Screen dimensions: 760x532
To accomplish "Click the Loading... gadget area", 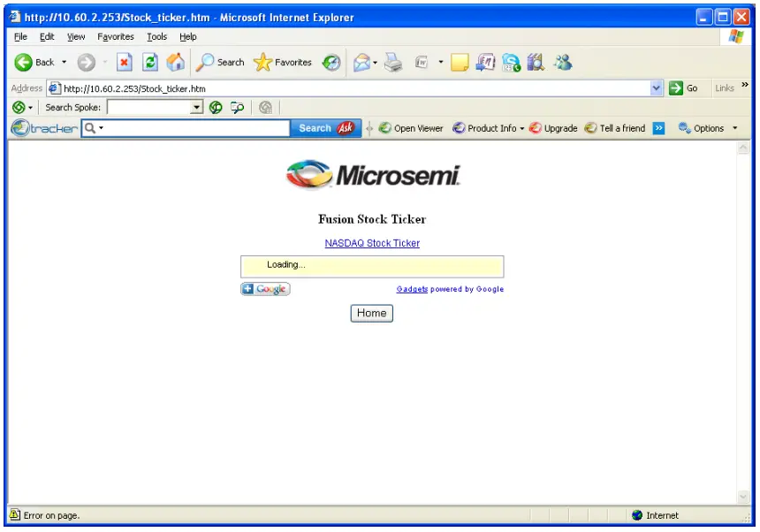I will 372,267.
